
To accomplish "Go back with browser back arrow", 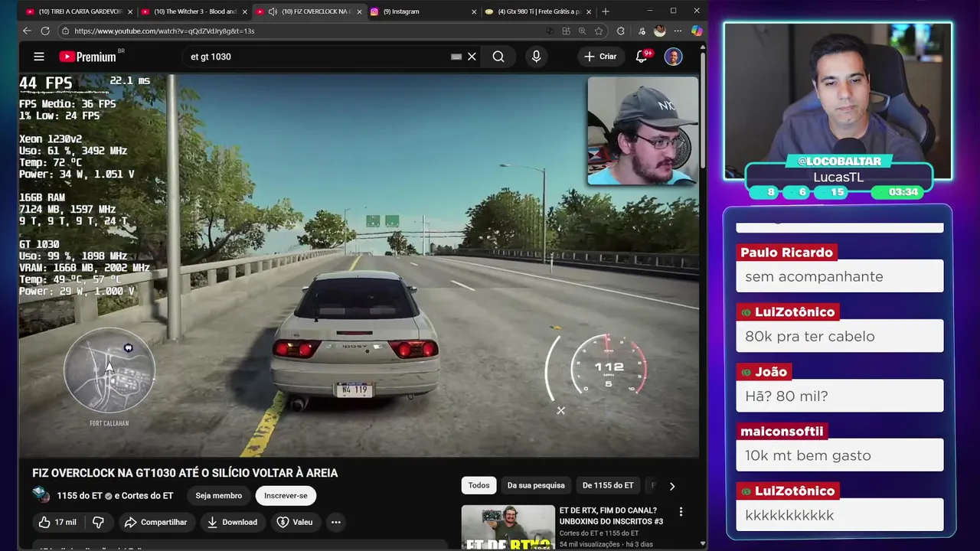I will pyautogui.click(x=27, y=31).
